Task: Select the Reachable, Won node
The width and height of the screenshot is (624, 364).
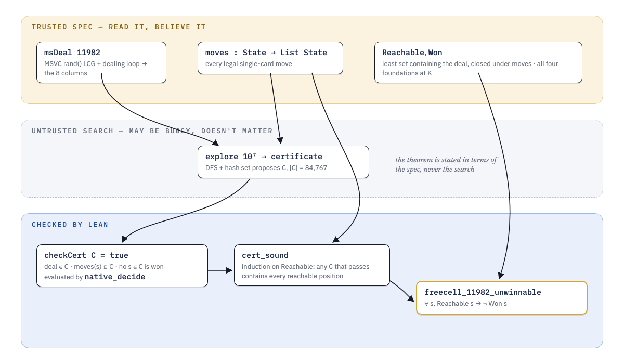Action: coord(478,62)
